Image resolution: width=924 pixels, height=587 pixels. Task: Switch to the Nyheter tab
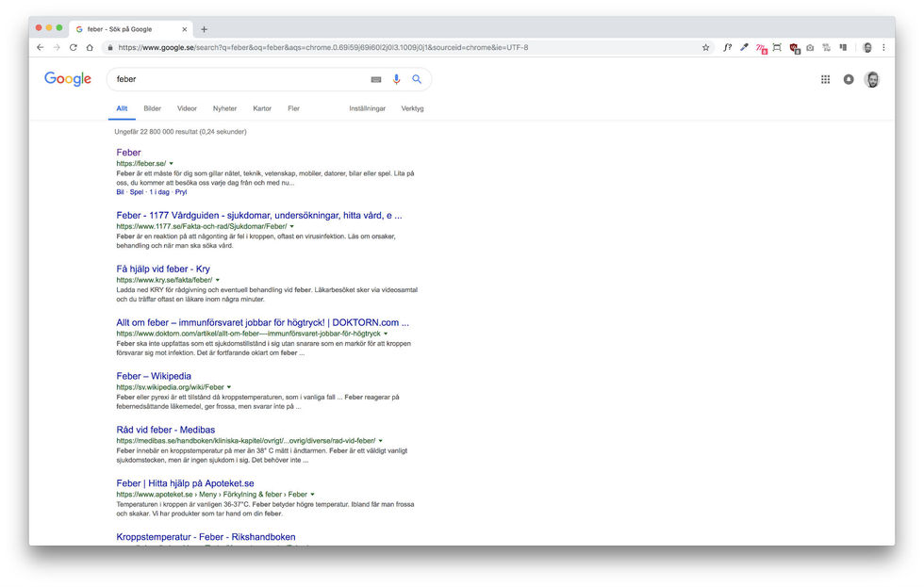224,108
